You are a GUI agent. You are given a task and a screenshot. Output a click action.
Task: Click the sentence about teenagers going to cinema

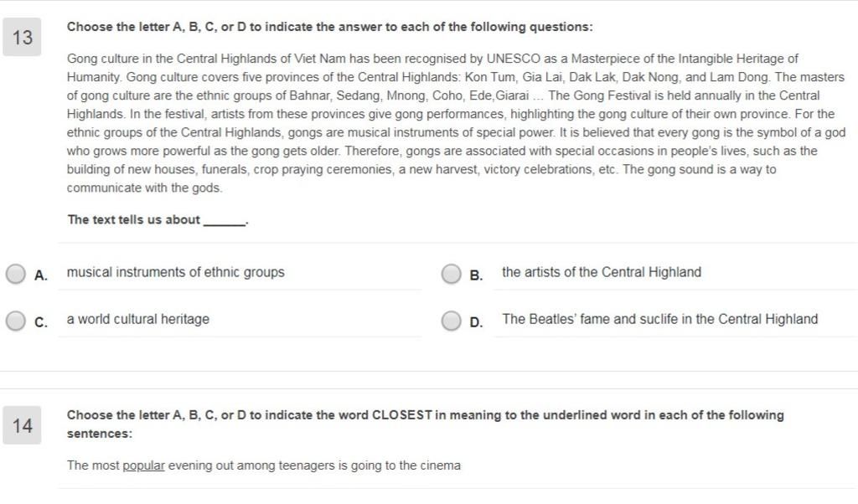coord(264,465)
